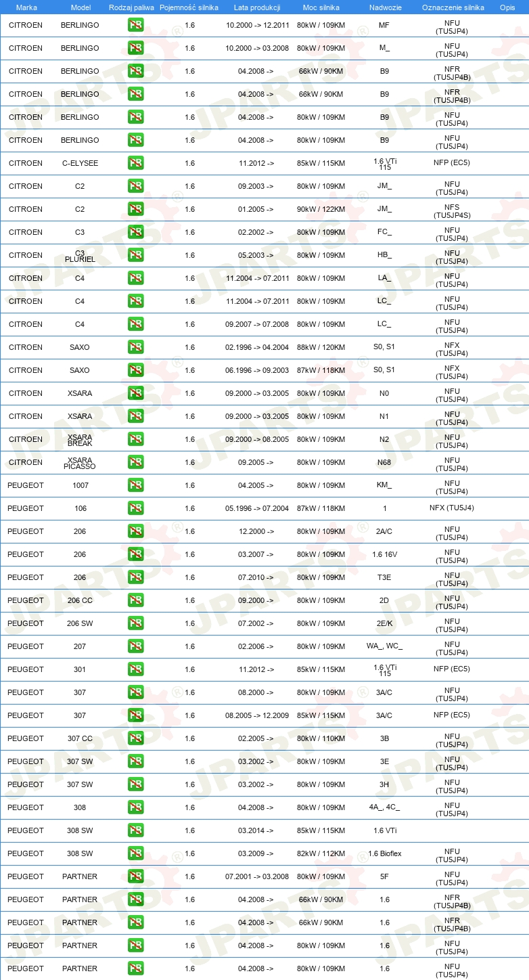This screenshot has height=980, width=529.
Task: Select fuel icon for Peugeot 206 2A/C row
Action: (135, 531)
